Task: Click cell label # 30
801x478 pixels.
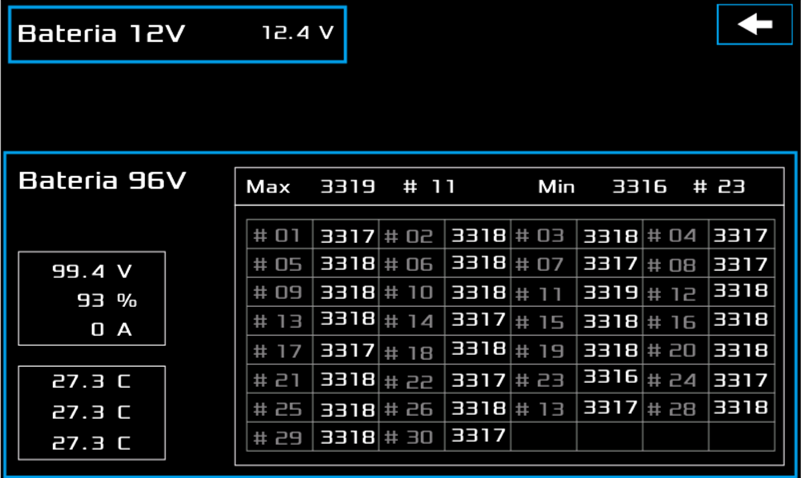Action: (409, 437)
